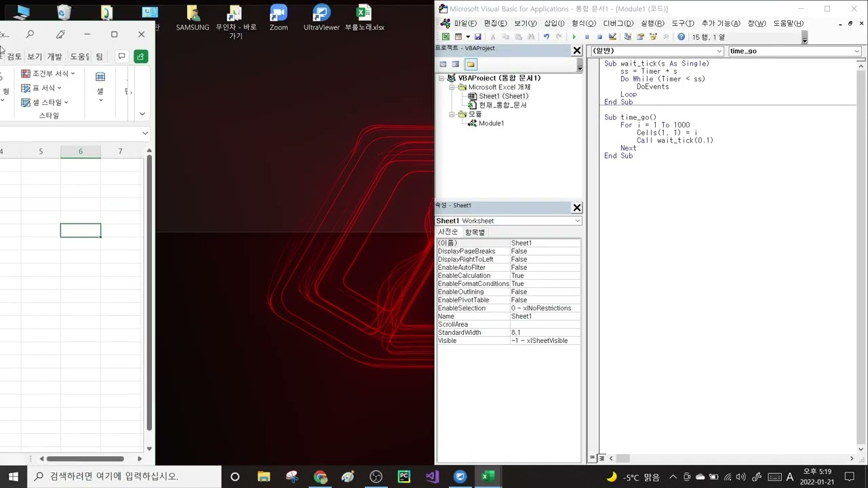
Task: Open the 디버그(D) menu
Action: tap(618, 23)
